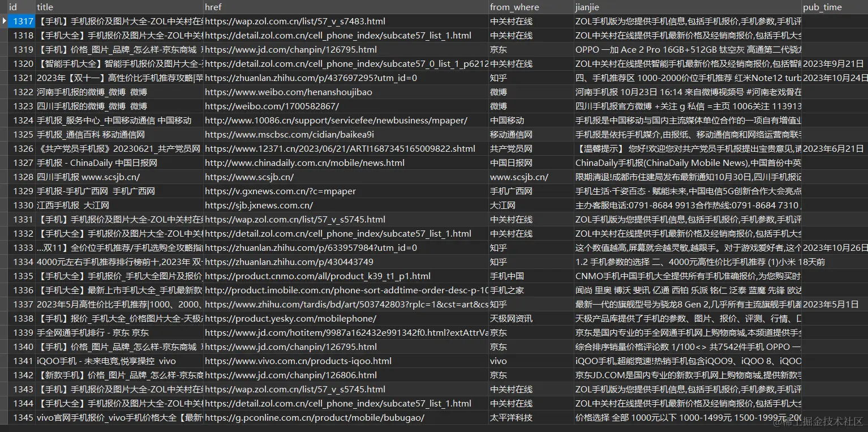Select the href column header

click(x=346, y=7)
